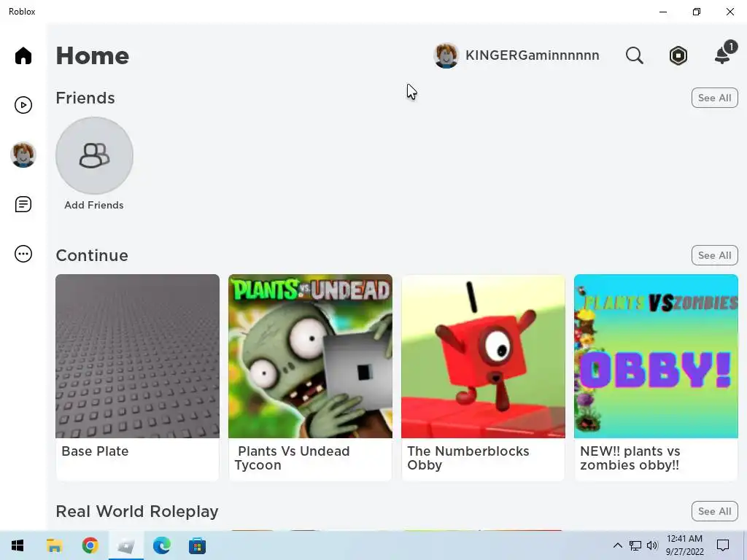Open NEW!! plants vs zombies obby thumbnail

(x=656, y=356)
